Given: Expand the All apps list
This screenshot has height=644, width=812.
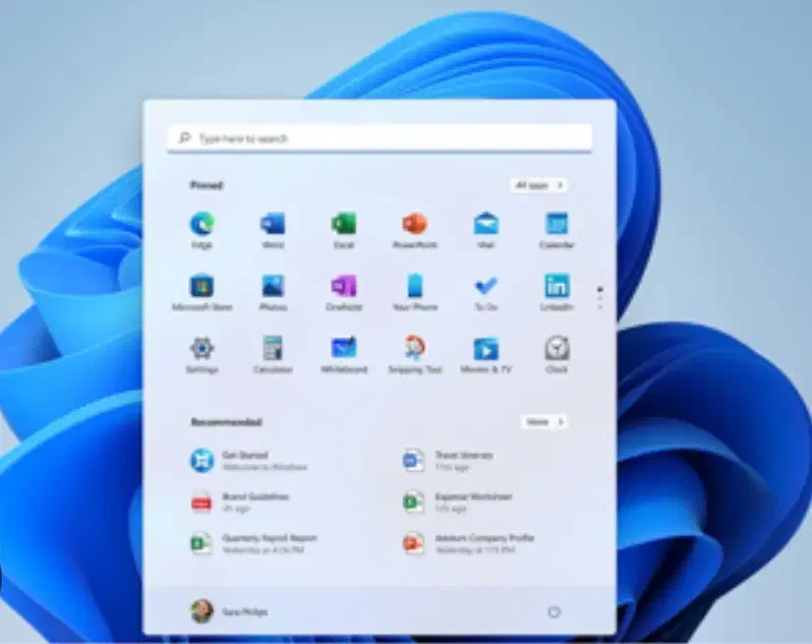Looking at the screenshot, I should click(x=538, y=185).
